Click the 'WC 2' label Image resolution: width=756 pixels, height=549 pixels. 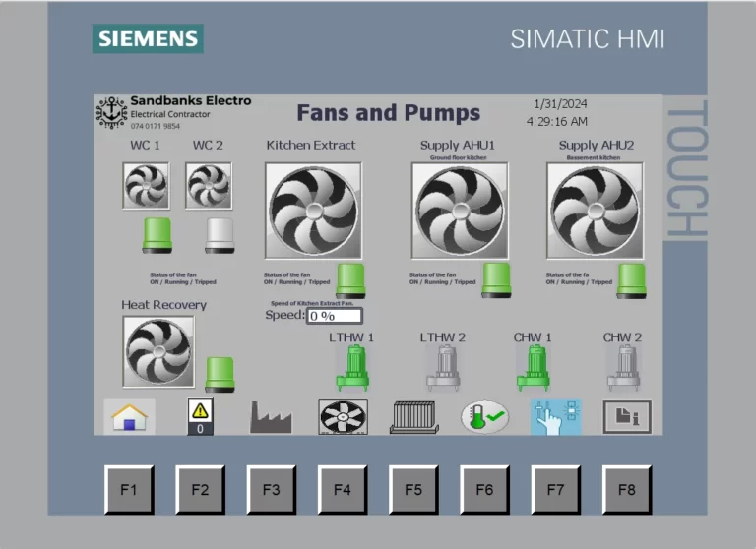tap(208, 145)
